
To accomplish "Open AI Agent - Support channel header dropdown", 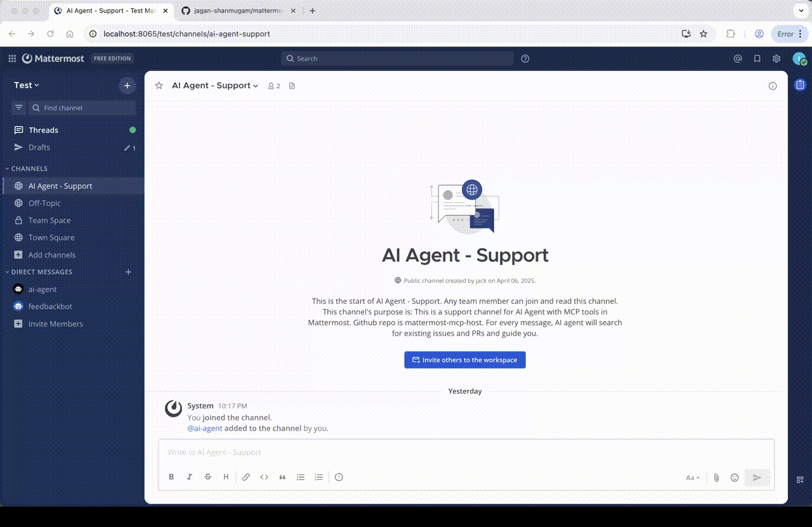I will click(x=215, y=86).
